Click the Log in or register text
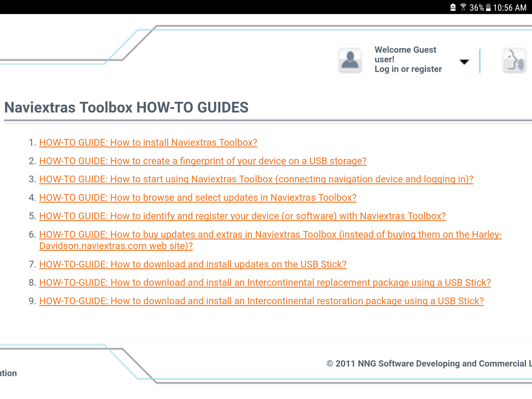This screenshot has height=399, width=532. tap(408, 69)
